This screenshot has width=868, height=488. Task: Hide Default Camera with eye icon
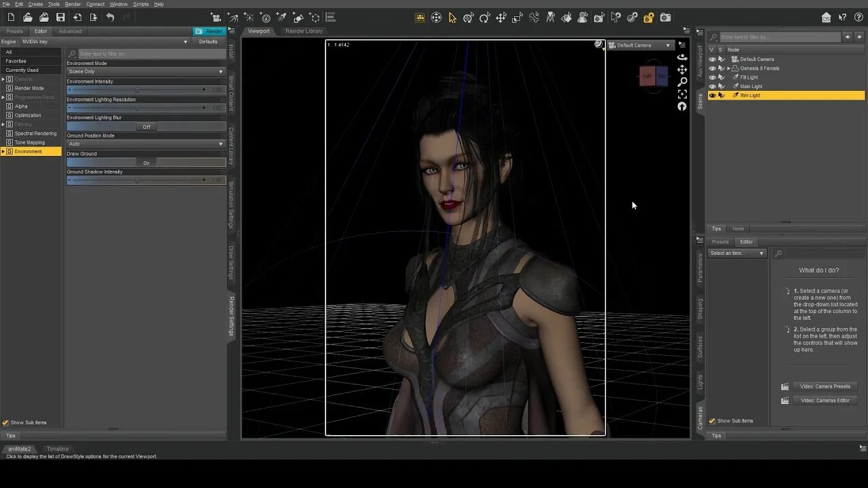(x=712, y=59)
